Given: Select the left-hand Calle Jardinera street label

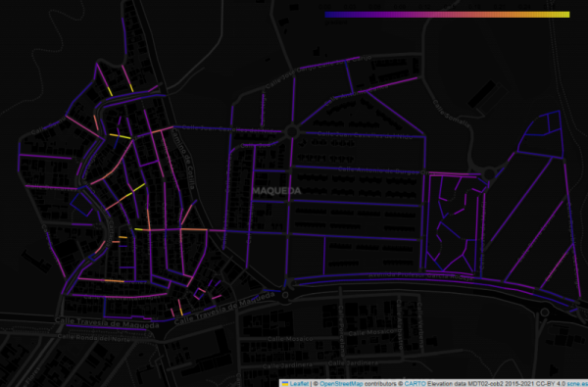Looking at the screenshot, I should point(287,365).
